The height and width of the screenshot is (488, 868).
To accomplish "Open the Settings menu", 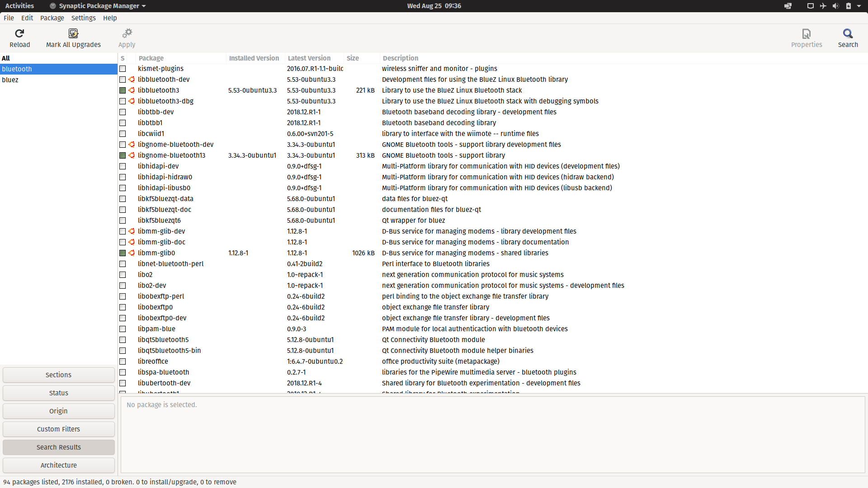I will point(83,18).
